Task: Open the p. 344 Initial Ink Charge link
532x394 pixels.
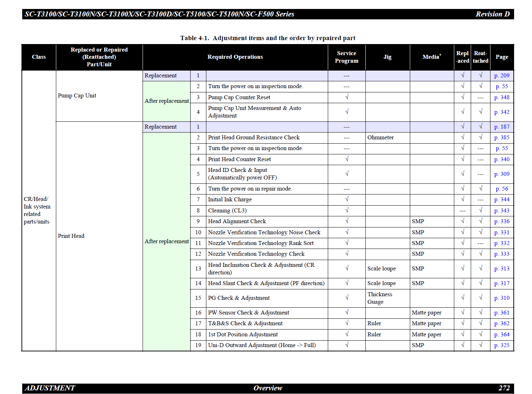Action: (502, 200)
